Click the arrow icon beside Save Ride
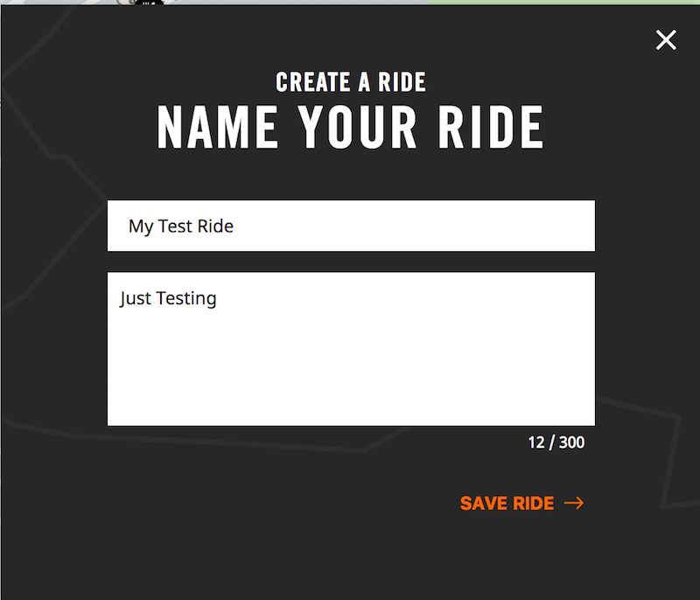The height and width of the screenshot is (600, 700). (574, 503)
